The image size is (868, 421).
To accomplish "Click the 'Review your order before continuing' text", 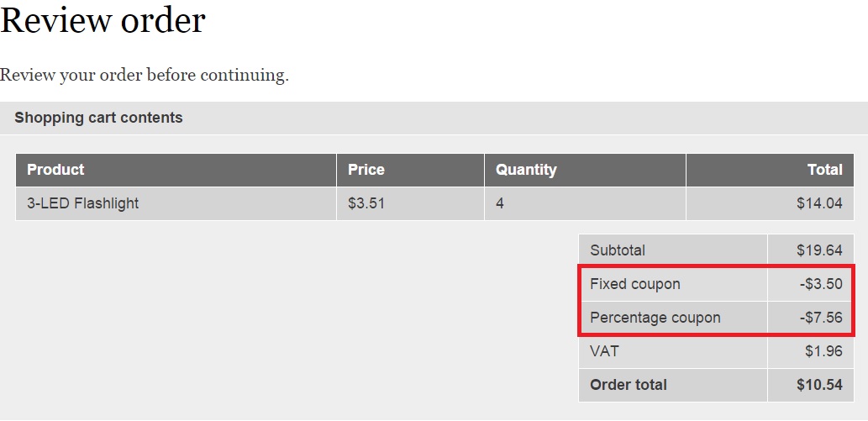I will point(144,75).
